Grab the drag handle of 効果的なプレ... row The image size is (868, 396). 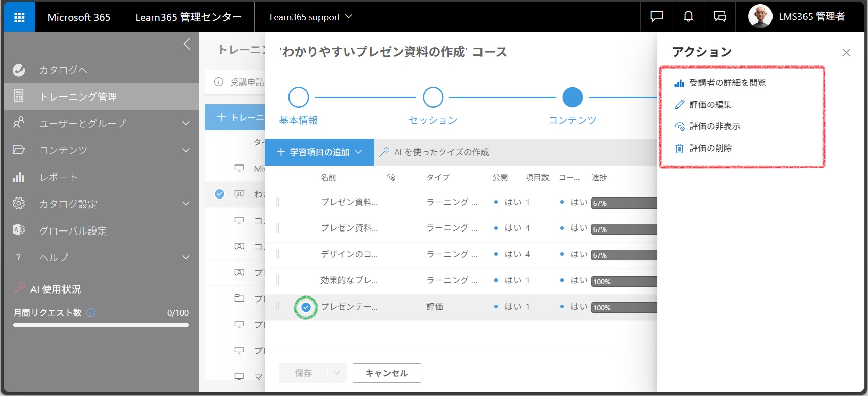278,280
